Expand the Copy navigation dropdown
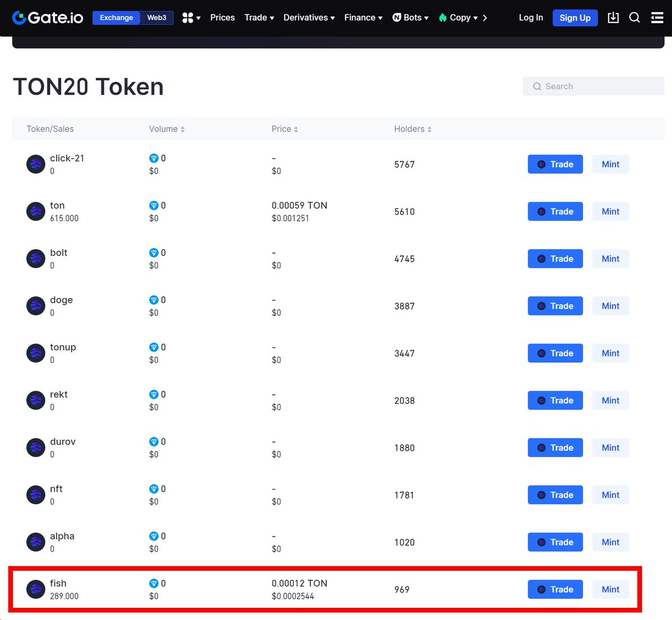 [459, 18]
